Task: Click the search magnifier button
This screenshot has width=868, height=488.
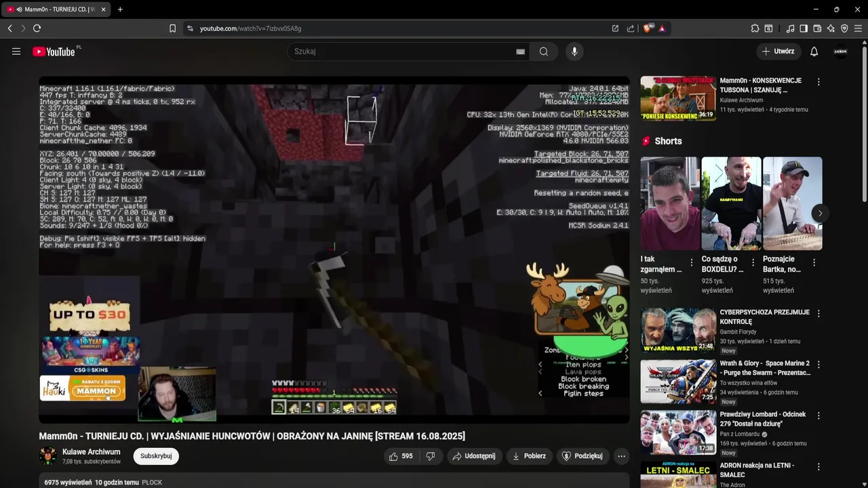Action: pyautogui.click(x=544, y=52)
